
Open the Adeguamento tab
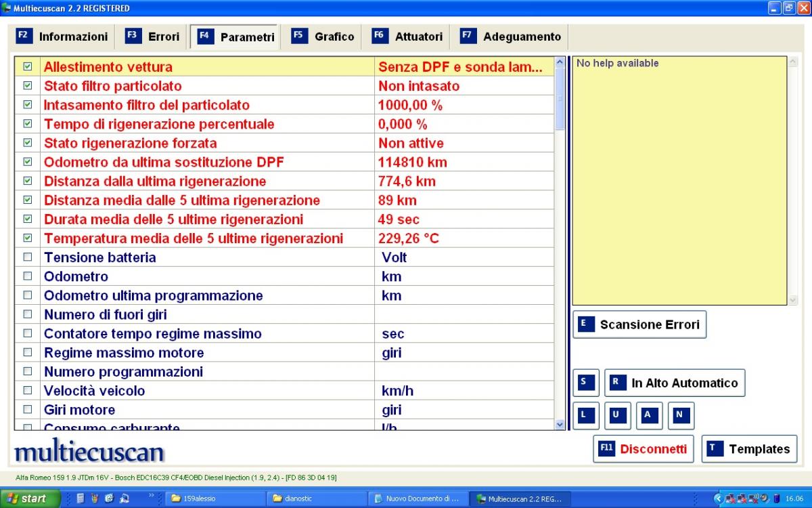tap(512, 37)
